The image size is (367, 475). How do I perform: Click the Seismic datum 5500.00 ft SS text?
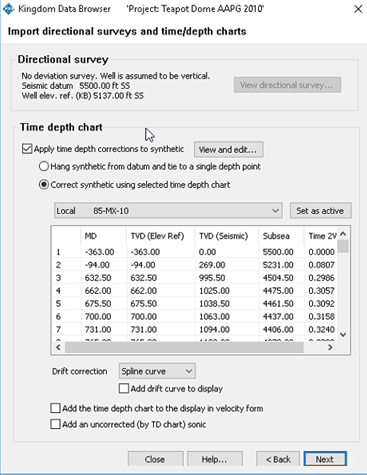(x=76, y=86)
